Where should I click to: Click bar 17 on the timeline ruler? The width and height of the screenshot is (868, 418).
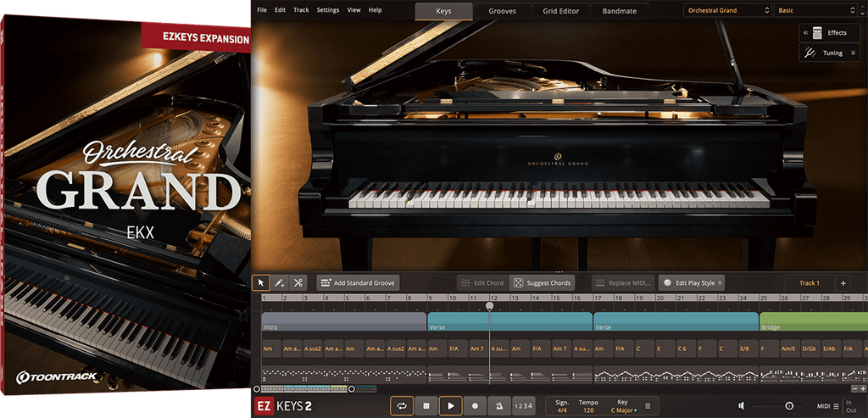coord(598,298)
